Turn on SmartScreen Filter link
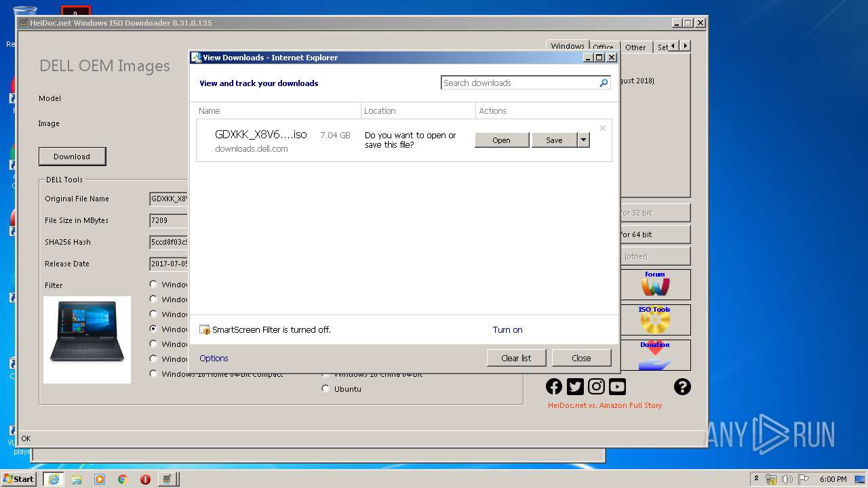 (507, 330)
